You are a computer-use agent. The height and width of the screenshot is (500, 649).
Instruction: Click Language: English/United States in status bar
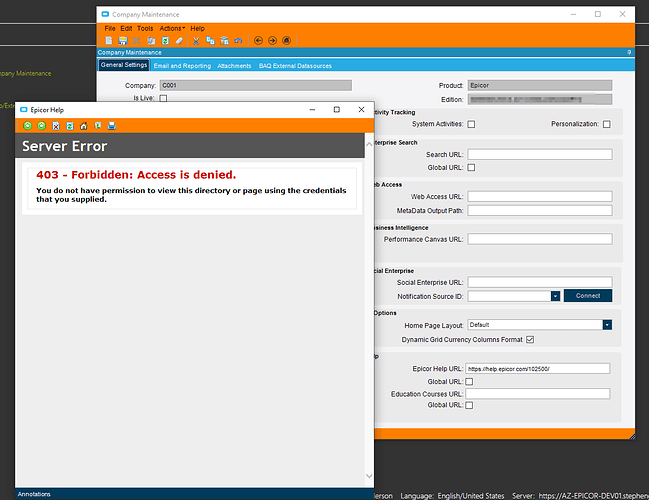[x=452, y=496]
